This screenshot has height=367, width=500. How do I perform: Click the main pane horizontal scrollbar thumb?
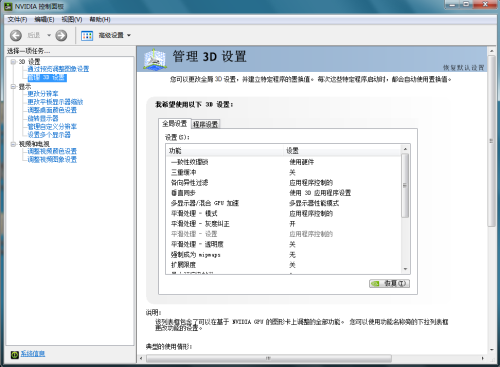pyautogui.click(x=269, y=358)
